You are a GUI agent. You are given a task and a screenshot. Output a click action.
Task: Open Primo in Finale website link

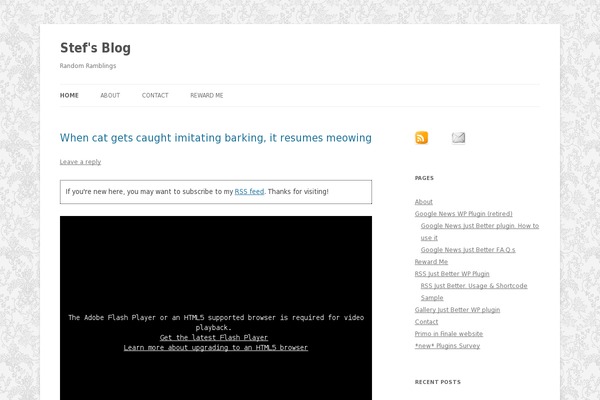pos(448,334)
